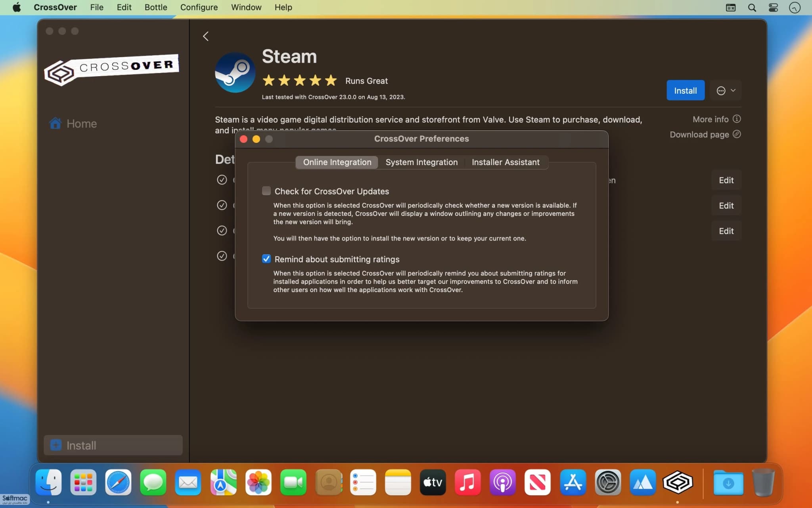Open CrossOver app in the Dock

coord(678,482)
